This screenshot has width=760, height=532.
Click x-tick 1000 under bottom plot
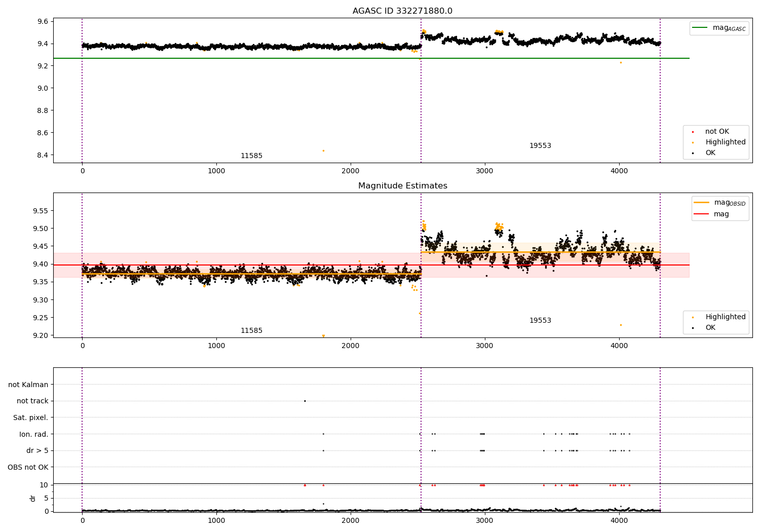216,520
